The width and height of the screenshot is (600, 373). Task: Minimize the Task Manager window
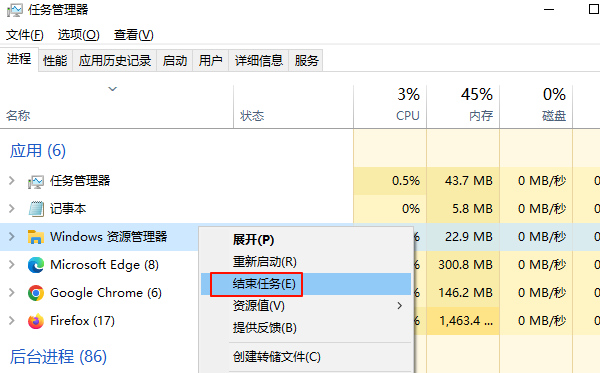pos(549,10)
